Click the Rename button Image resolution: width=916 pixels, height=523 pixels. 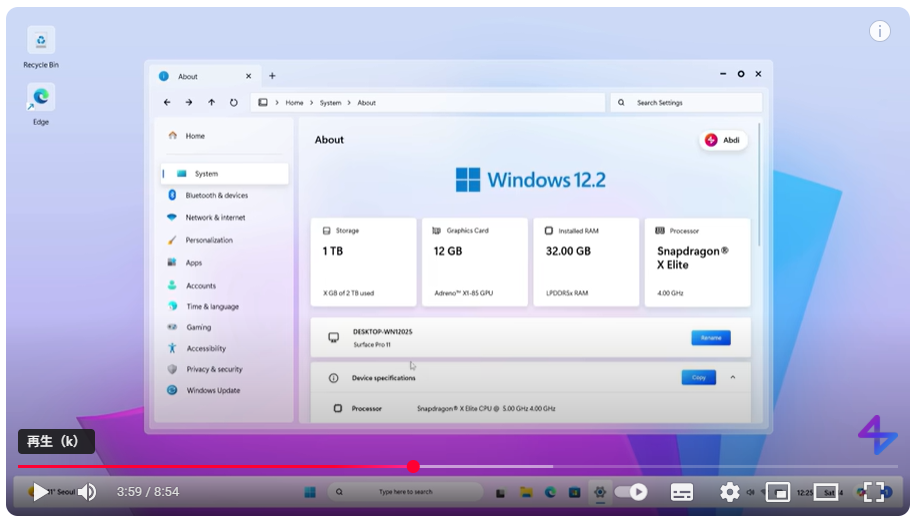(x=711, y=338)
